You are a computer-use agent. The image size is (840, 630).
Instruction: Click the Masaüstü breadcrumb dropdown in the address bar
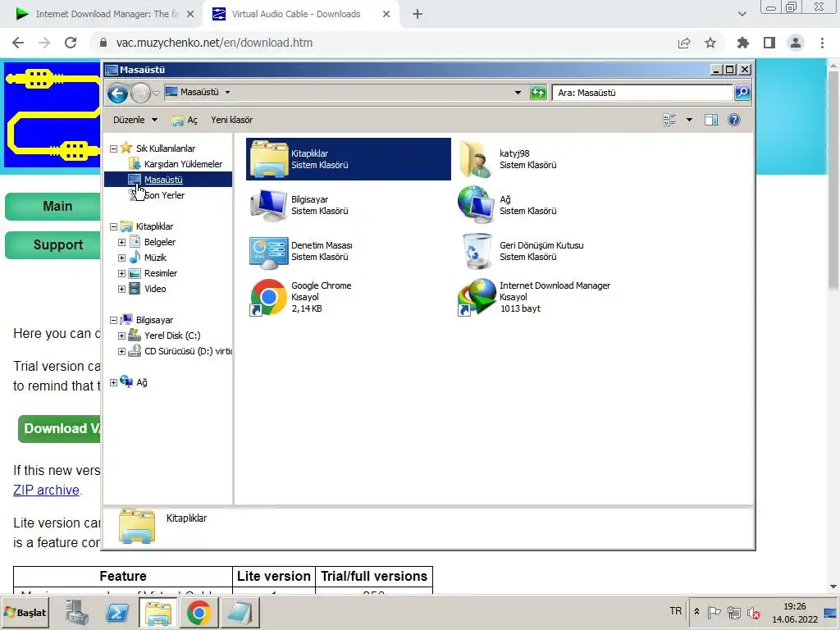pyautogui.click(x=228, y=92)
